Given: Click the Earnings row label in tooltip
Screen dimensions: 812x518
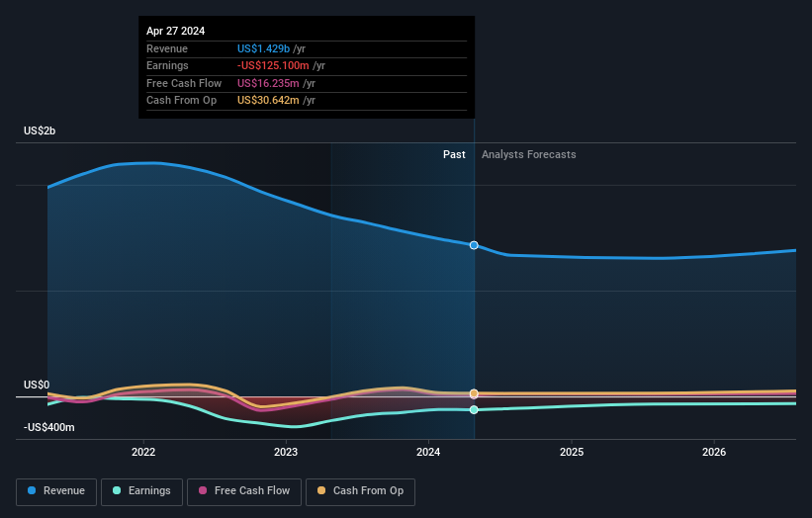Looking at the screenshot, I should coord(167,65).
